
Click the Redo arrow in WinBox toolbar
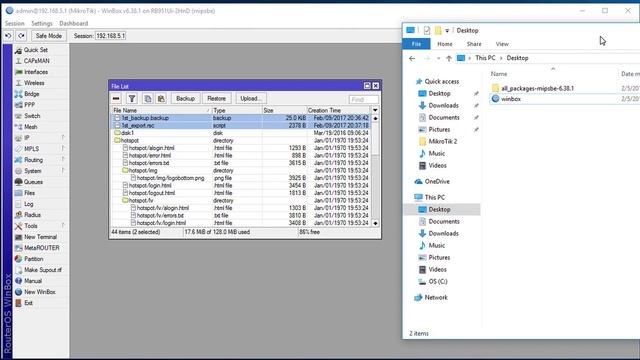[x=21, y=36]
